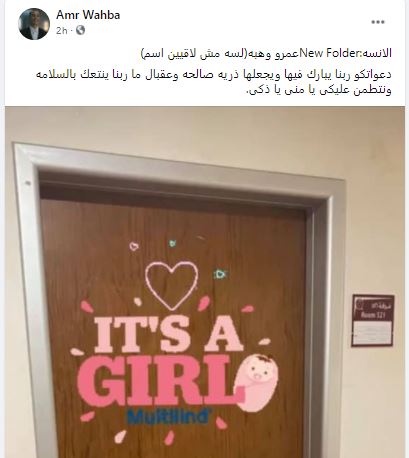Click the blue Multilind logo

168,417
